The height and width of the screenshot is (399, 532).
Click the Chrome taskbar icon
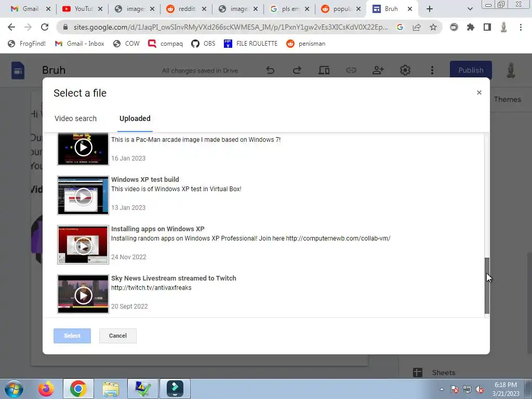[x=78, y=389]
